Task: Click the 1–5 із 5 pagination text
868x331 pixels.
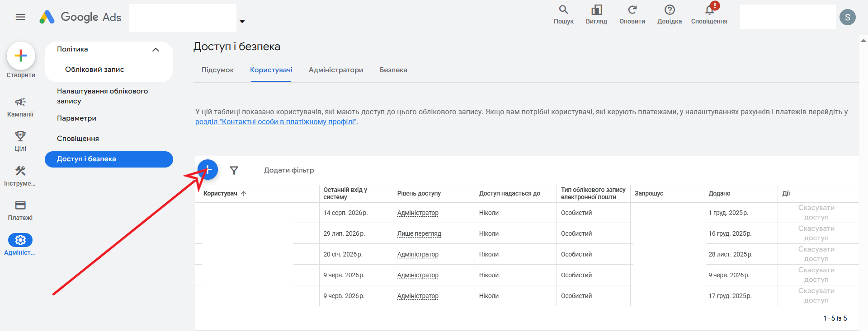Action: coord(835,318)
